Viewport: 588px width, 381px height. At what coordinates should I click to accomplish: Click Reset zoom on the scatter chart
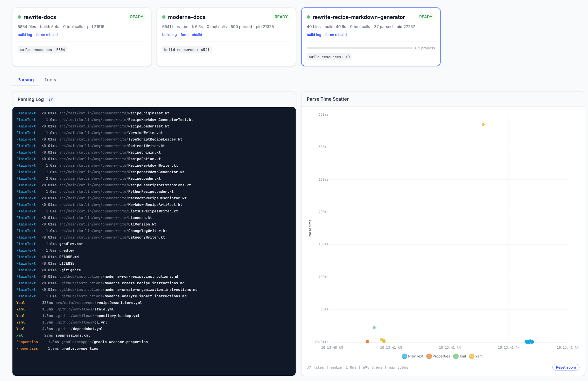(565, 367)
